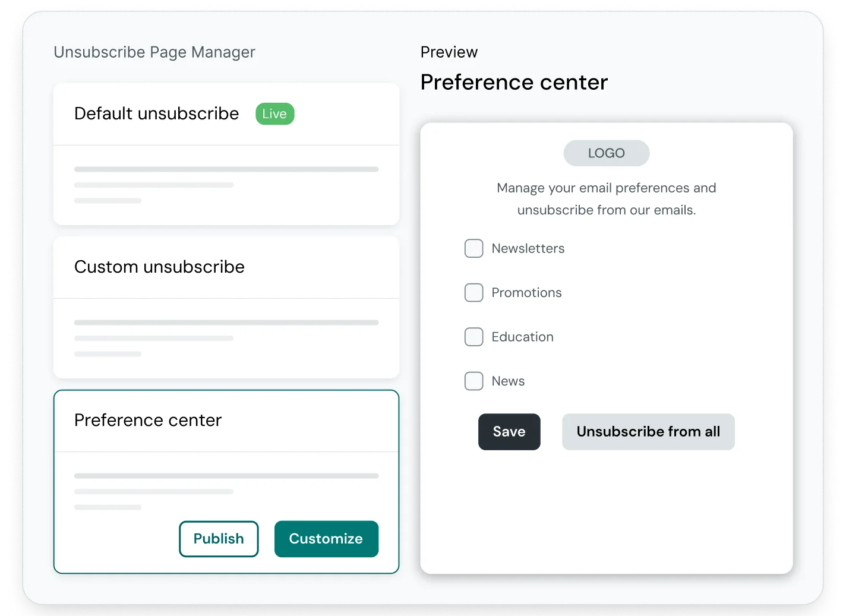Click the Live status badge

[x=274, y=113]
